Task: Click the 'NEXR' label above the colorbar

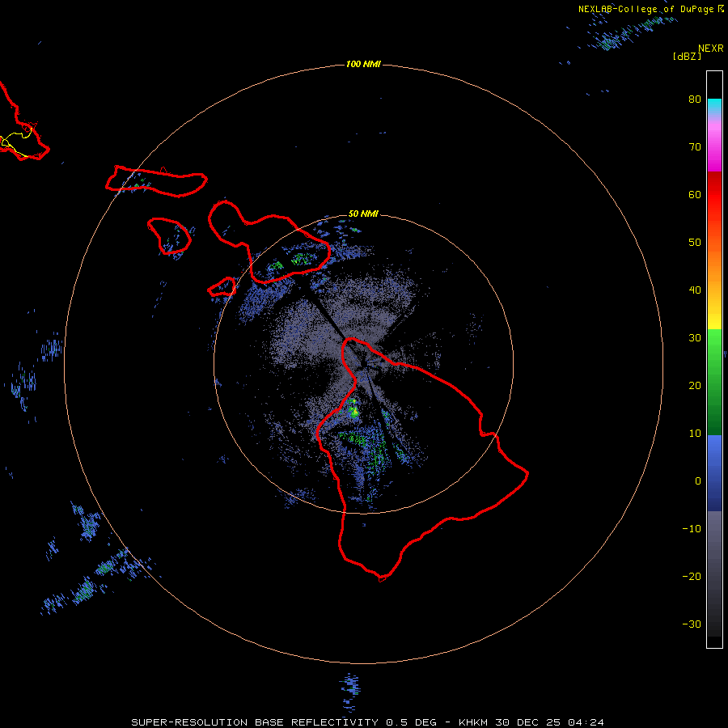Action: [x=711, y=49]
